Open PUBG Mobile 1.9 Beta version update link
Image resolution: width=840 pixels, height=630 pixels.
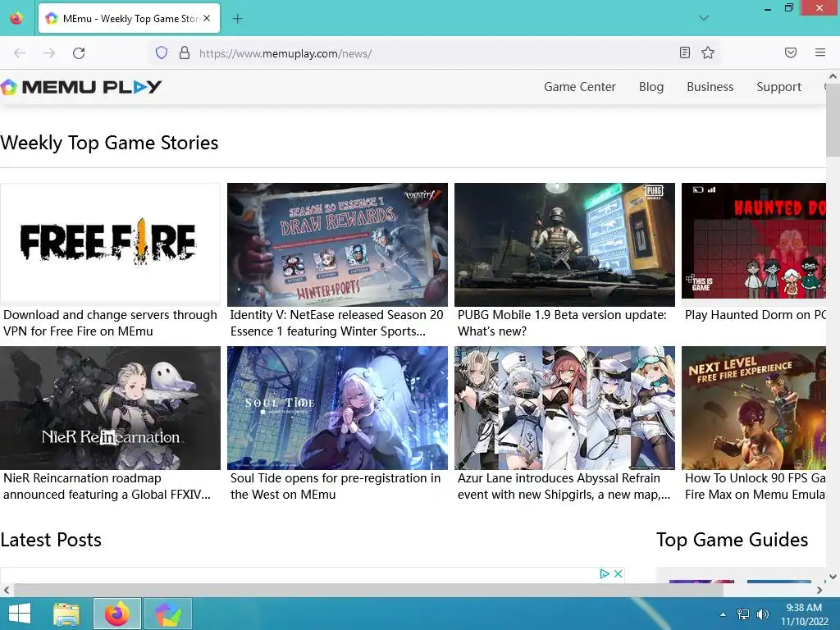coord(562,323)
